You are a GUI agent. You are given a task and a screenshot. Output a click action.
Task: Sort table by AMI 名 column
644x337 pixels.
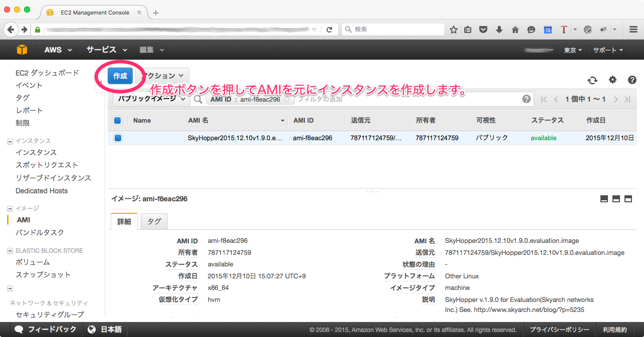235,120
